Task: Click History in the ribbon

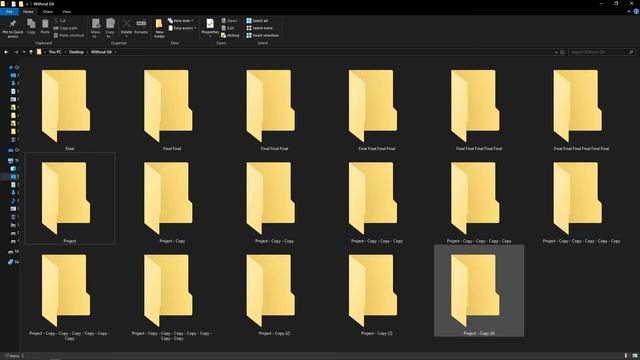Action: click(x=230, y=36)
